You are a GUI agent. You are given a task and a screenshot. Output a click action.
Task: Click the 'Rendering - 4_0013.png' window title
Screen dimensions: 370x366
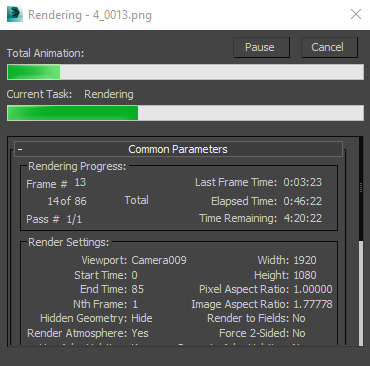pos(90,15)
